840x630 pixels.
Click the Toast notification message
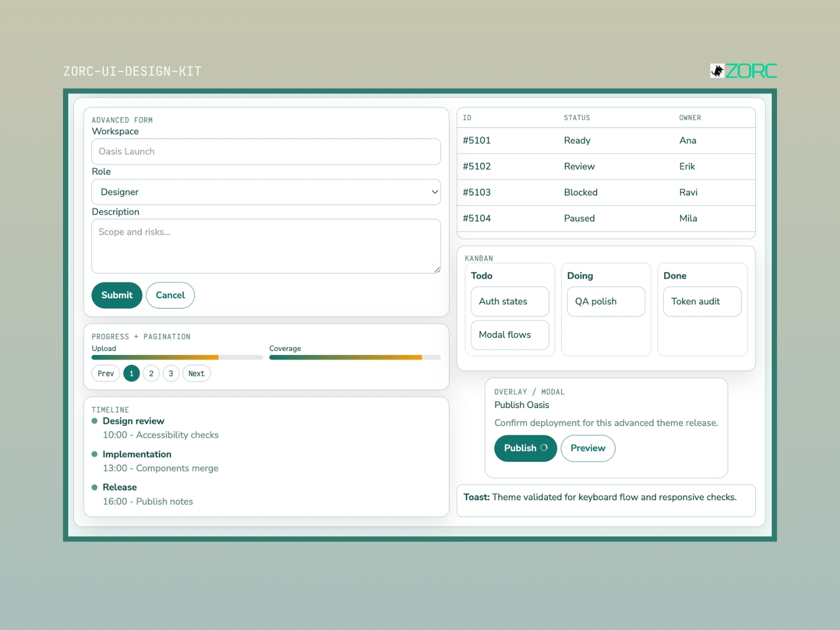606,500
